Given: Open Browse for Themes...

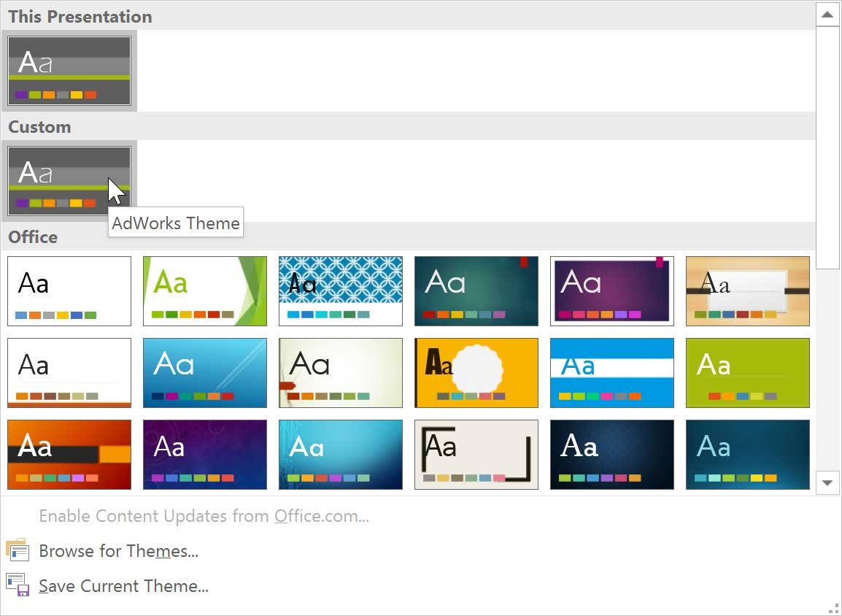Looking at the screenshot, I should (118, 551).
